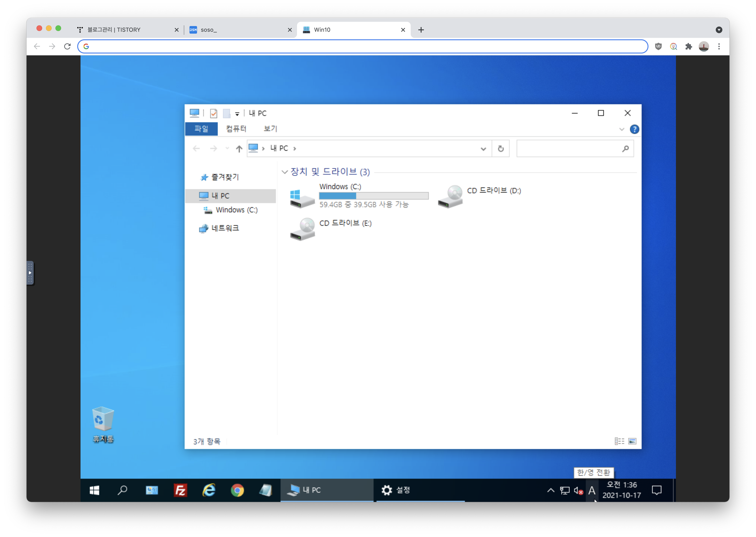Click the Windows Start button
Screen dimensions: 756x537
94,490
